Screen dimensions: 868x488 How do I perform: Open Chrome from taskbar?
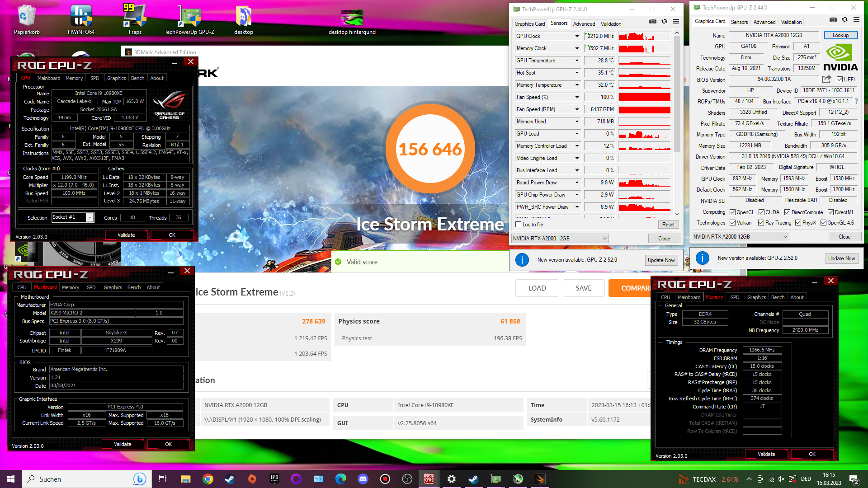[x=208, y=479]
